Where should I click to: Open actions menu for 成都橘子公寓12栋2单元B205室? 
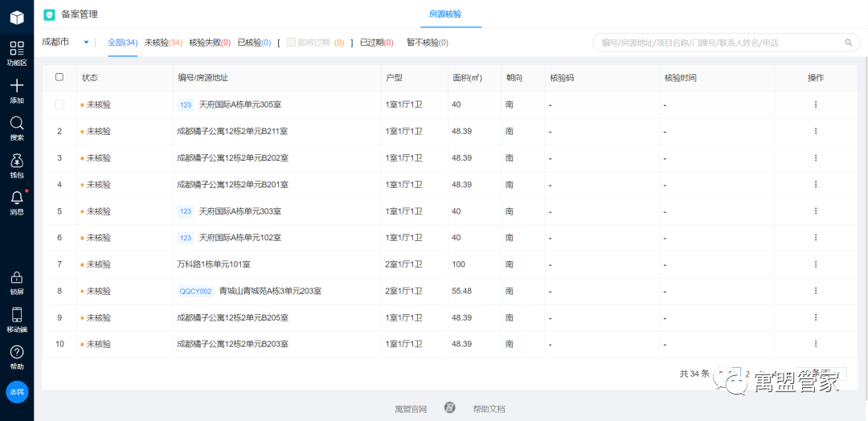(816, 317)
